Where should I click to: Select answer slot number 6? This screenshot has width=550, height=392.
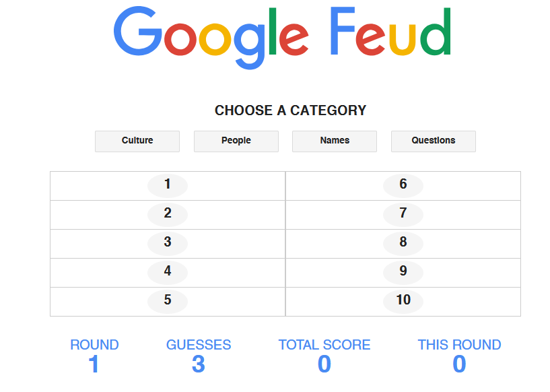pyautogui.click(x=403, y=185)
